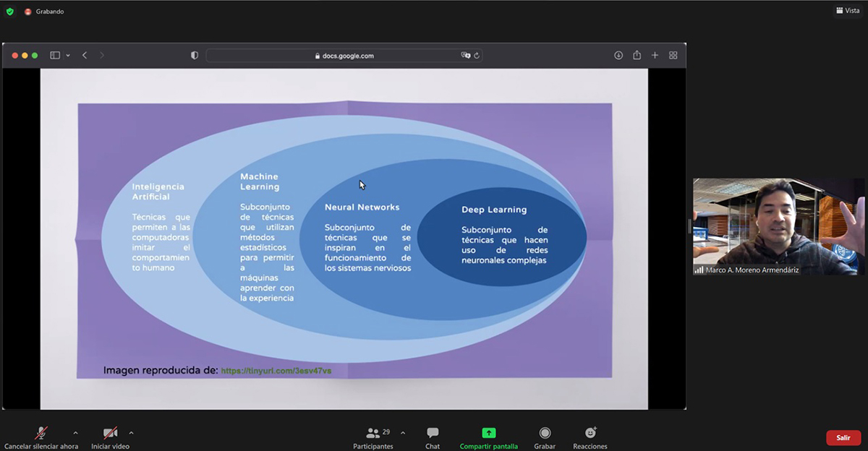The height and width of the screenshot is (451, 868).
Task: Click the green encryption shield icon
Action: (9, 12)
